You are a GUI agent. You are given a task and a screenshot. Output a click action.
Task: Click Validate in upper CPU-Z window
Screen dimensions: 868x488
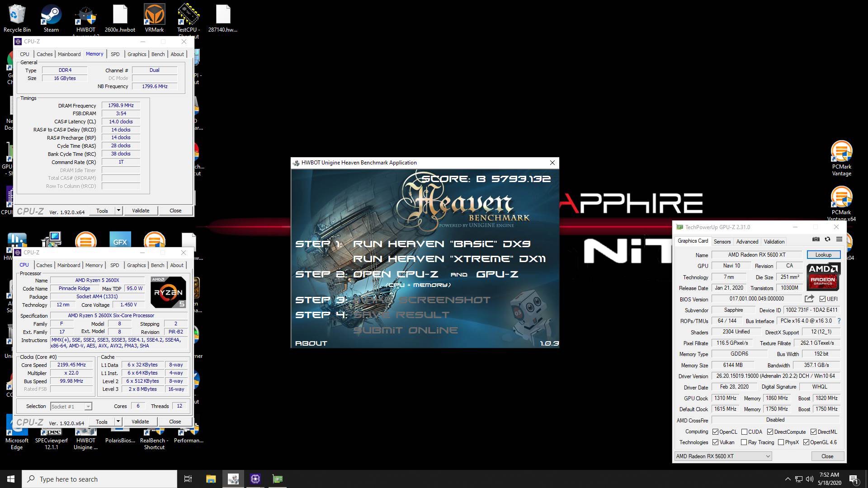coord(141,211)
